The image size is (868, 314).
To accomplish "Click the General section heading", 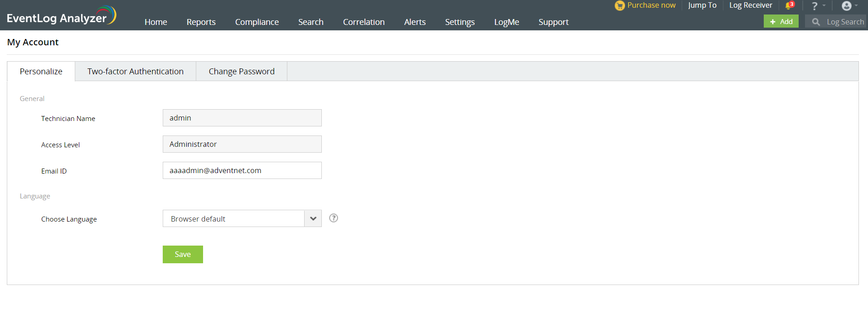I will coord(32,99).
